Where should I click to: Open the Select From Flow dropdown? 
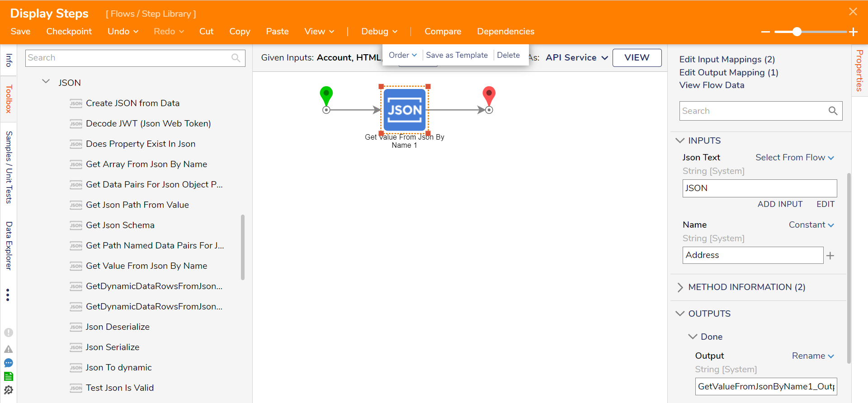tap(795, 158)
